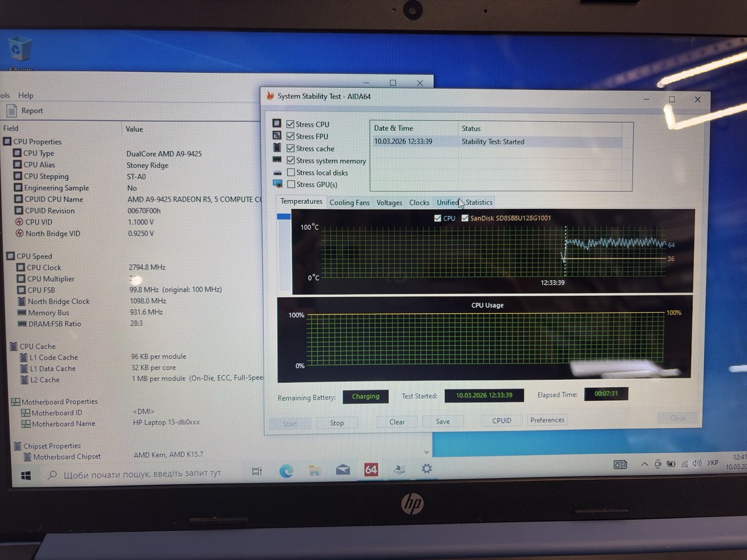Open File Explorer from the taskbar
747x560 pixels.
[x=315, y=471]
